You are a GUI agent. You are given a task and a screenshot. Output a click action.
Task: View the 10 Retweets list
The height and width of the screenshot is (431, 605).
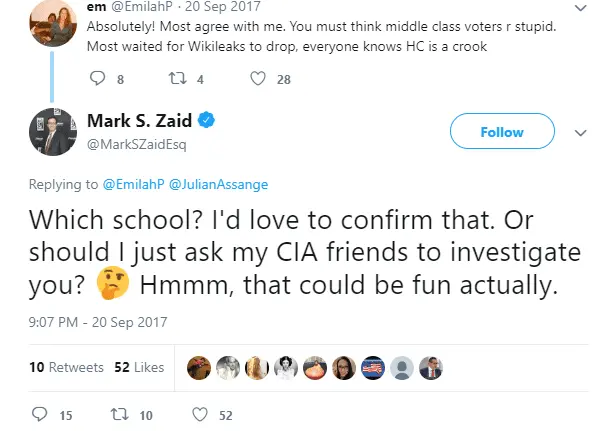66,367
